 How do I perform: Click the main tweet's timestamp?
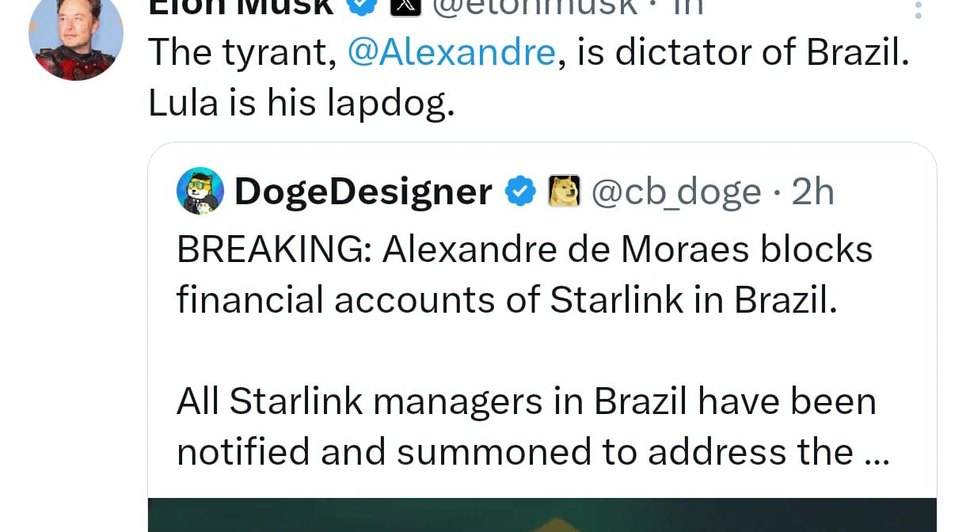pos(691,5)
